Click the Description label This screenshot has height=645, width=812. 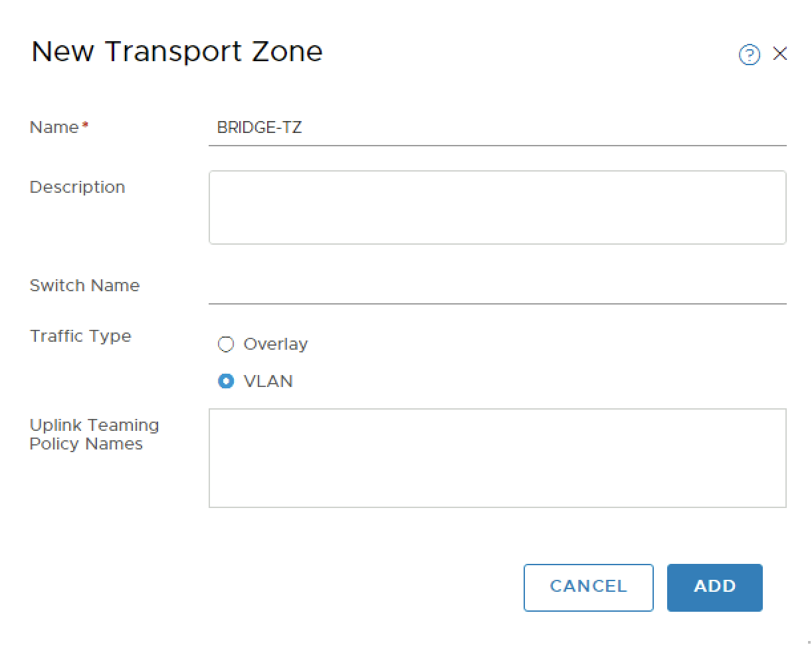(x=77, y=188)
